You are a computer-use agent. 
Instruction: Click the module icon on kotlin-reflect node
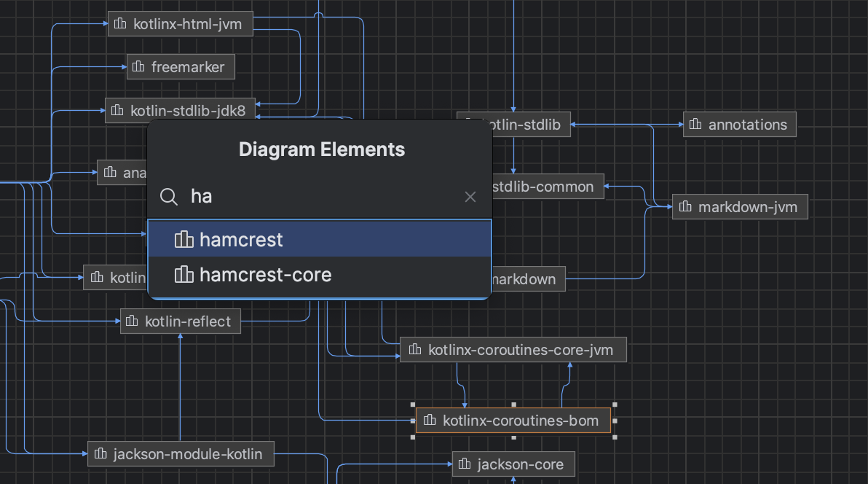(133, 321)
